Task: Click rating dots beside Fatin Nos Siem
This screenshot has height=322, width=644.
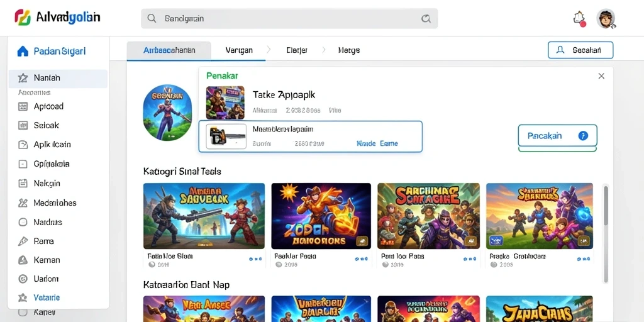Action: coord(255,260)
